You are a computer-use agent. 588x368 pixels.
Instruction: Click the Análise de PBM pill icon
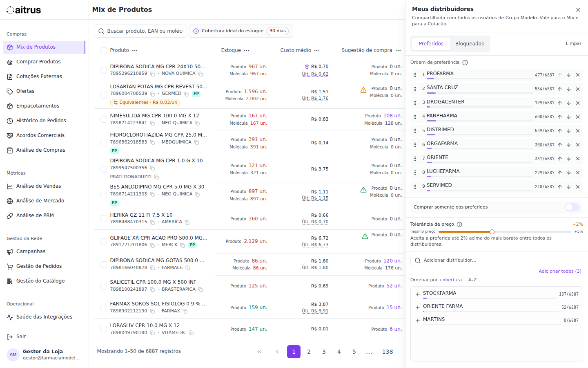coord(10,216)
